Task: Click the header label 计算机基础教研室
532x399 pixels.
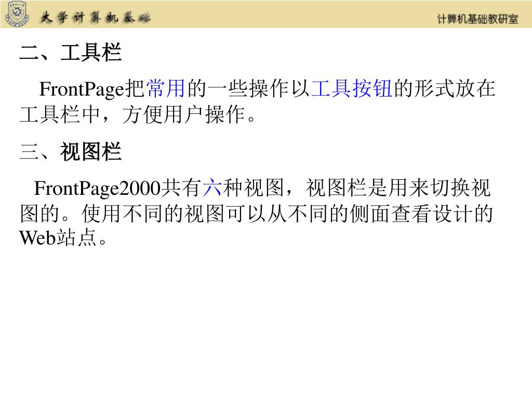Action: 477,19
